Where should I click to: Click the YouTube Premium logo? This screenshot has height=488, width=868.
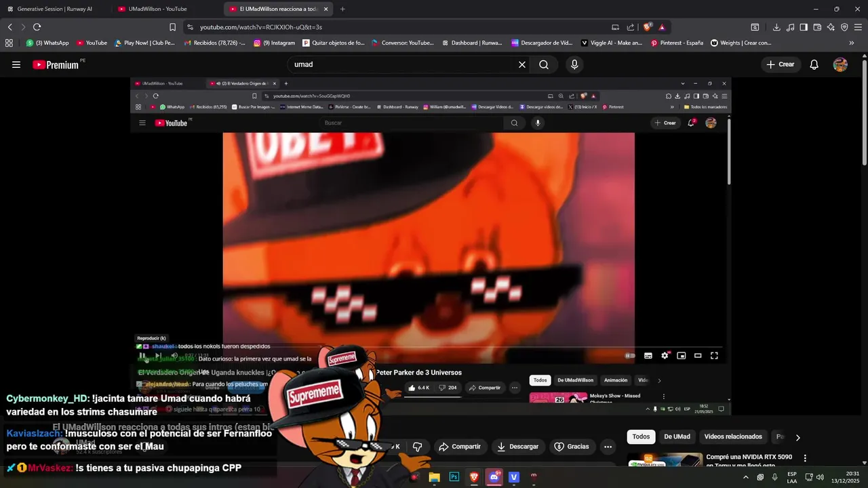point(56,64)
